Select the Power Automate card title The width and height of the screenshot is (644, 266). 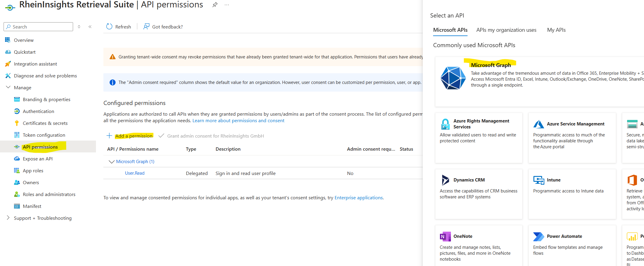(564, 236)
